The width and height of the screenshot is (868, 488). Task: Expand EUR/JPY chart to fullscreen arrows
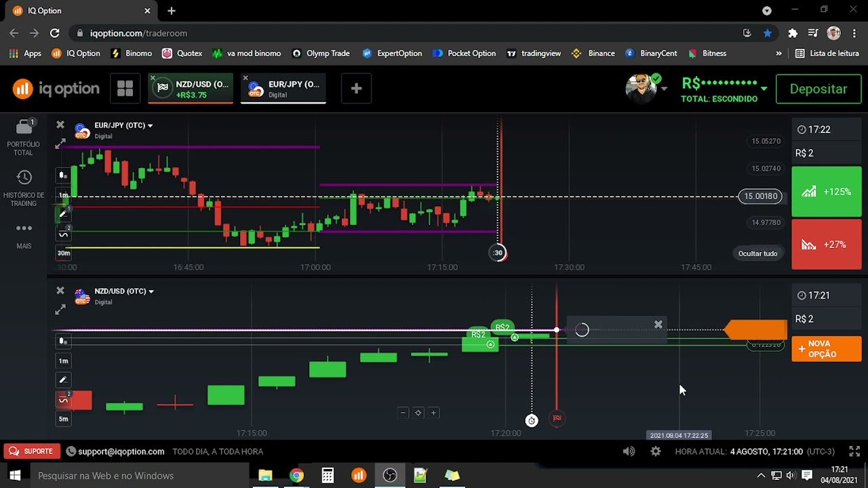(60, 144)
